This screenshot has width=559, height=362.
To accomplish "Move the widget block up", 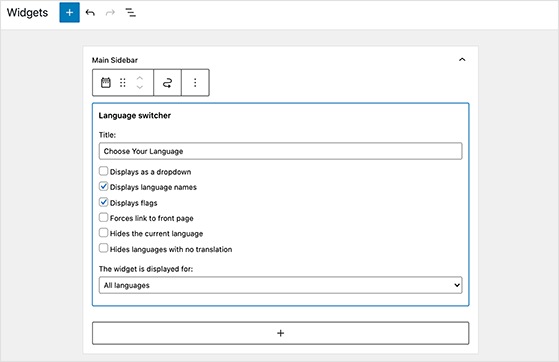I will (x=140, y=78).
